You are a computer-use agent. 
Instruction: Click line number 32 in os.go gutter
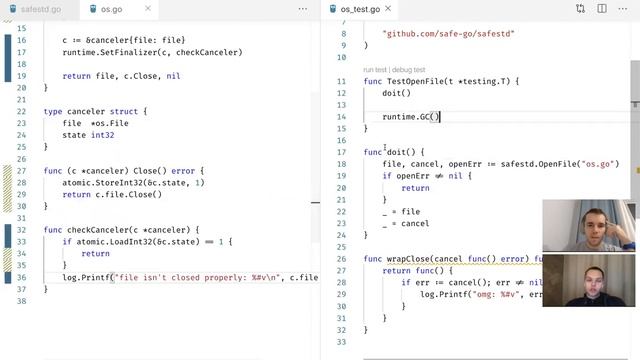21,230
